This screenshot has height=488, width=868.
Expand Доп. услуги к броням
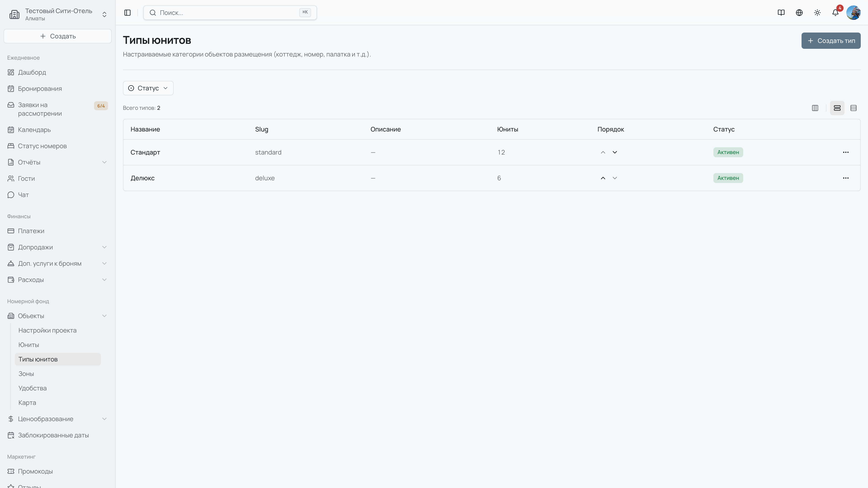(x=58, y=263)
